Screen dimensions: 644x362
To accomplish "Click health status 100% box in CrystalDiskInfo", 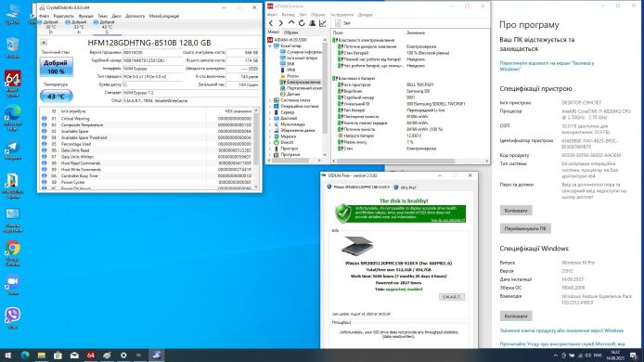I will coord(57,67).
